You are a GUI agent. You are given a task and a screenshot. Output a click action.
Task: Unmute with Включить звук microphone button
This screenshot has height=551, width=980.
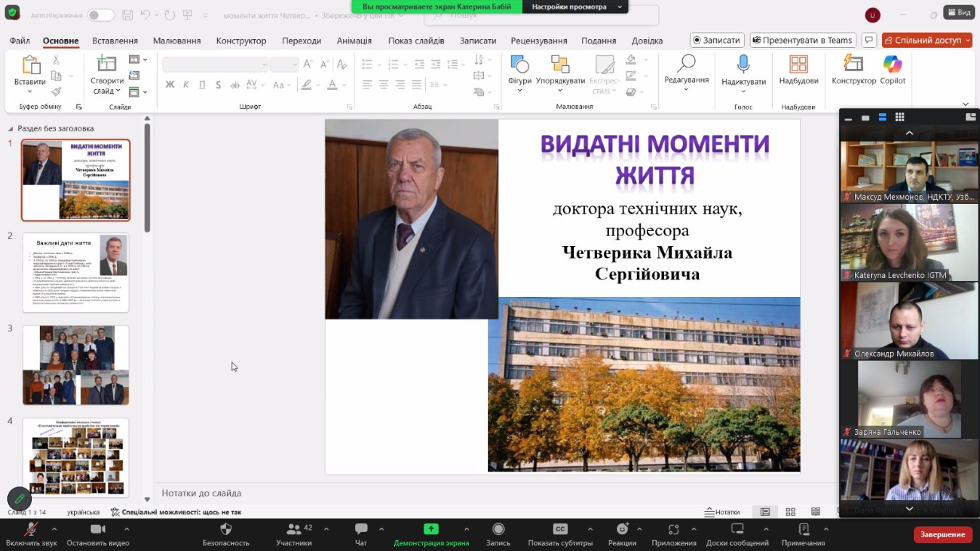pyautogui.click(x=31, y=529)
